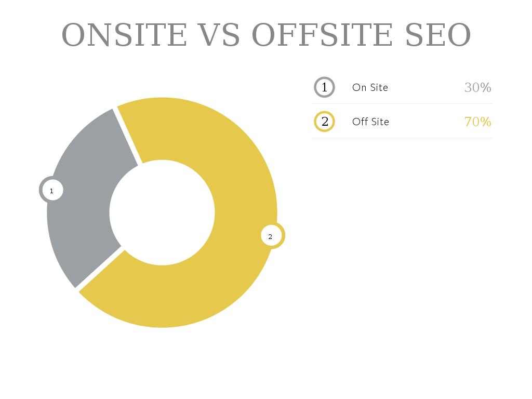Select the divider line under the On Site row
The width and height of the screenshot is (532, 399).
(402, 104)
